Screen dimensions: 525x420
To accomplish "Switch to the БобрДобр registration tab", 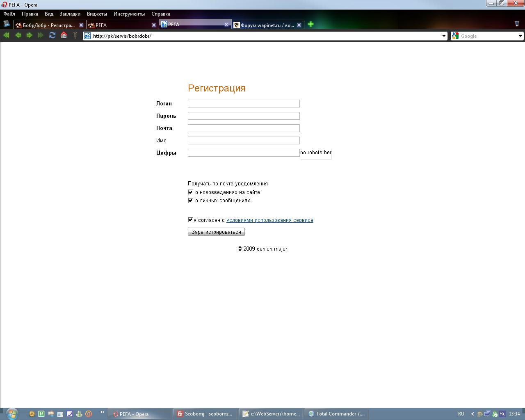I will coord(48,25).
